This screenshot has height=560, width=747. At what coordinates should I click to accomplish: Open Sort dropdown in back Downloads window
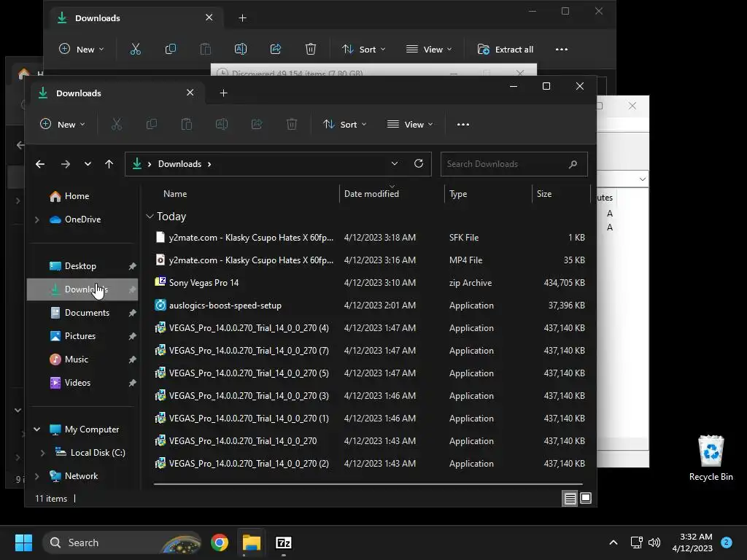point(364,49)
